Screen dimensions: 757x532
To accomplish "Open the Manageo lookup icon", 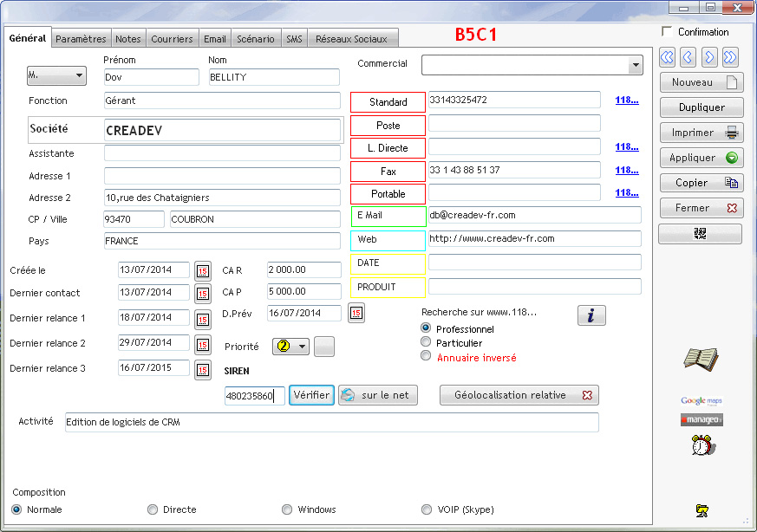I will [701, 419].
